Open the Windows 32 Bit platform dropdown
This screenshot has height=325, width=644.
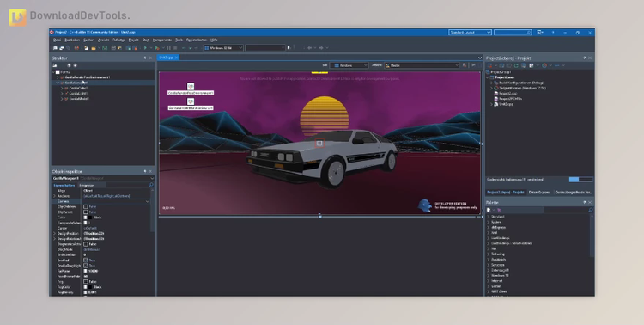[223, 48]
